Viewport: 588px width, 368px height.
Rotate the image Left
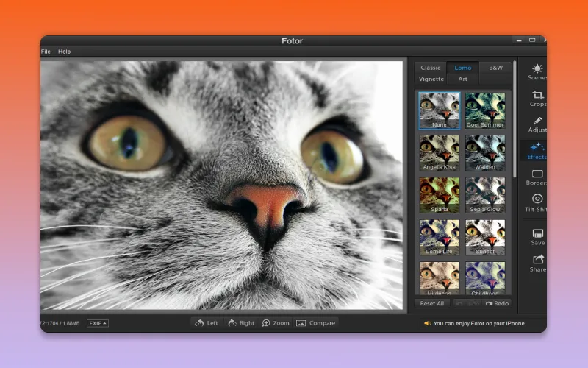coord(206,323)
